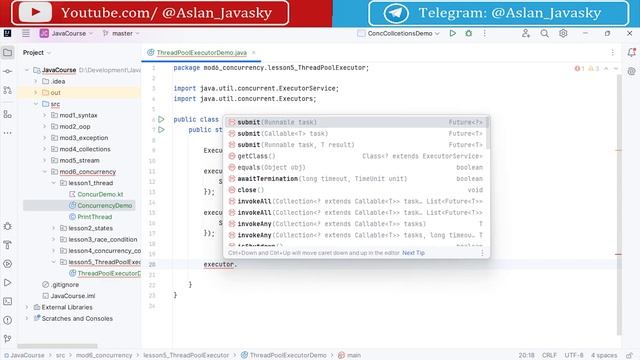Open IDE settings gear
Image resolution: width=640 pixels, height=360 pixels.
pos(563,33)
